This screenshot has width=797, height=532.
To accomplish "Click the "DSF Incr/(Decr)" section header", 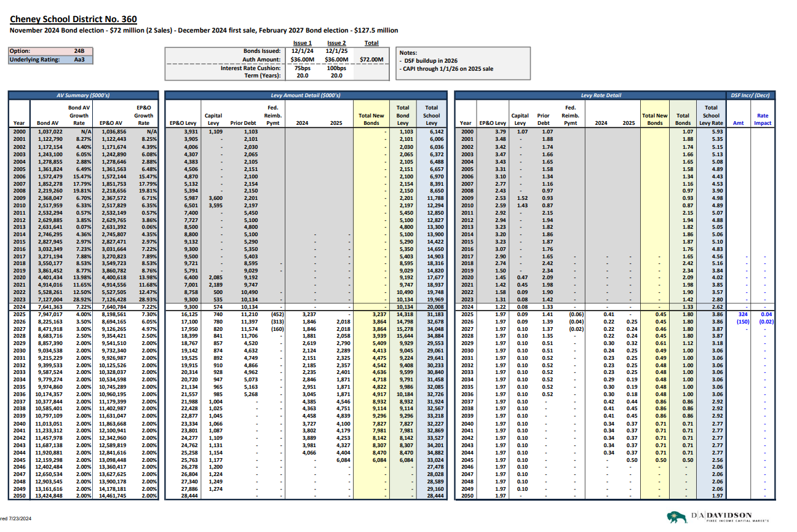I will [750, 95].
